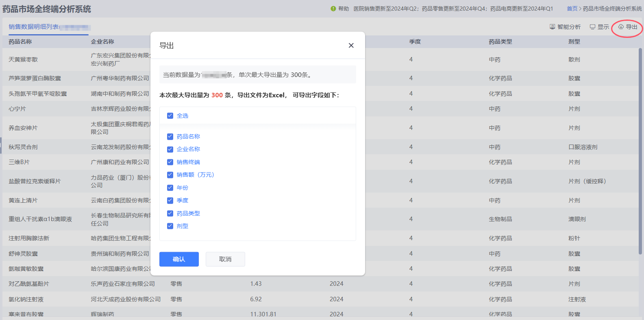Click the 重组人干扰素α1b滴眼液 drug name
The width and height of the screenshot is (644, 320).
[x=40, y=219]
